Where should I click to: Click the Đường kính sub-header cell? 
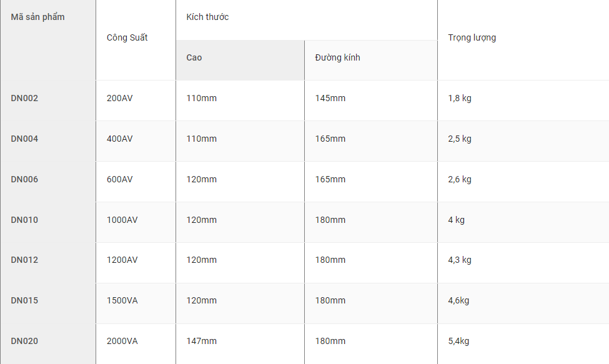371,60
